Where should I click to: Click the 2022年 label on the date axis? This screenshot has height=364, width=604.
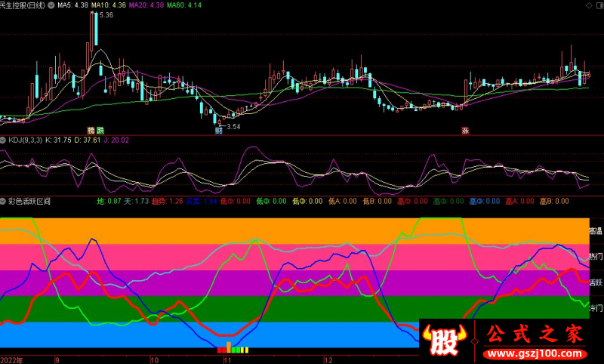tap(12, 360)
